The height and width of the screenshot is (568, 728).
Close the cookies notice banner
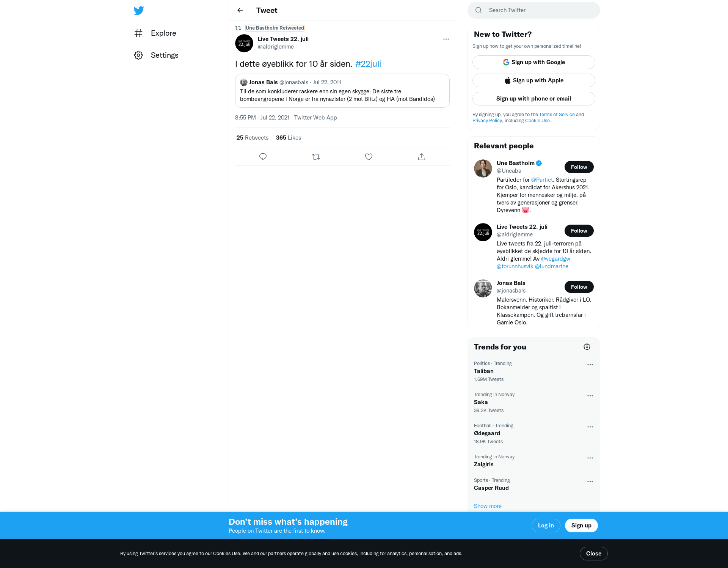pyautogui.click(x=593, y=554)
